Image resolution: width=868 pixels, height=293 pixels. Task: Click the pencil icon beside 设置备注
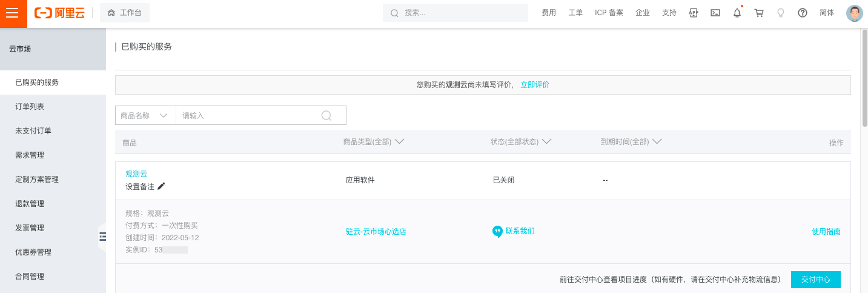tap(161, 186)
